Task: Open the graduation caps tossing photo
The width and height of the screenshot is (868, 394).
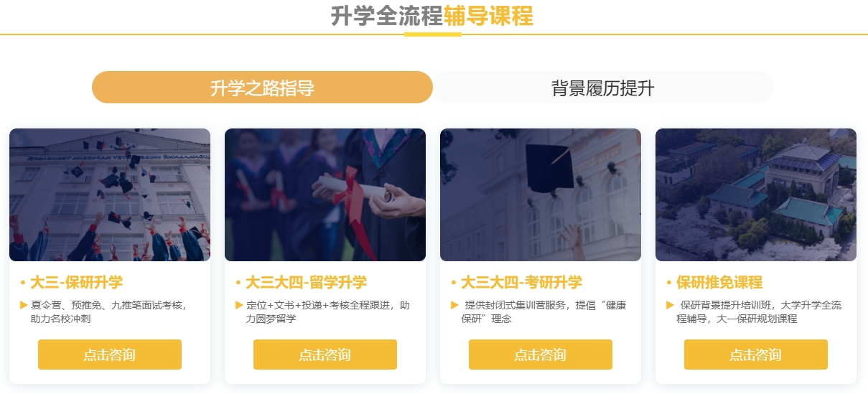Action: pos(110,194)
